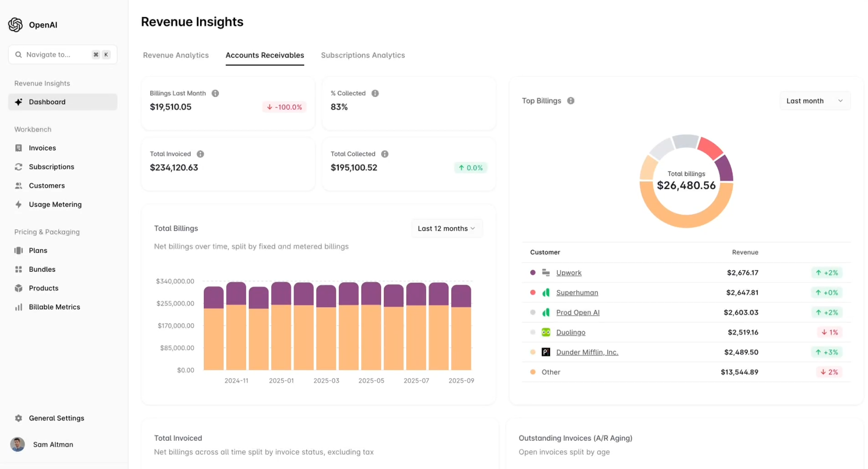Open Billable Metrics via the chart icon
The image size is (868, 469).
pos(18,307)
